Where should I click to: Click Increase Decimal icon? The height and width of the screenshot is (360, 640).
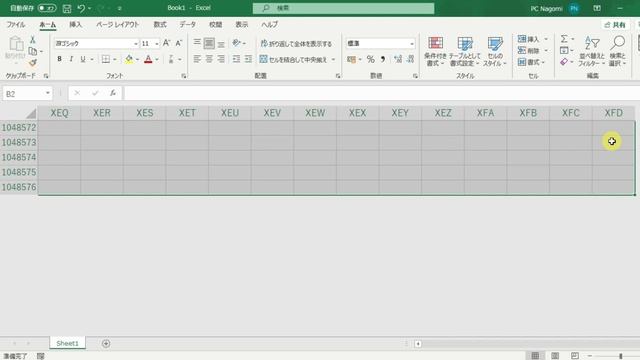coord(398,60)
